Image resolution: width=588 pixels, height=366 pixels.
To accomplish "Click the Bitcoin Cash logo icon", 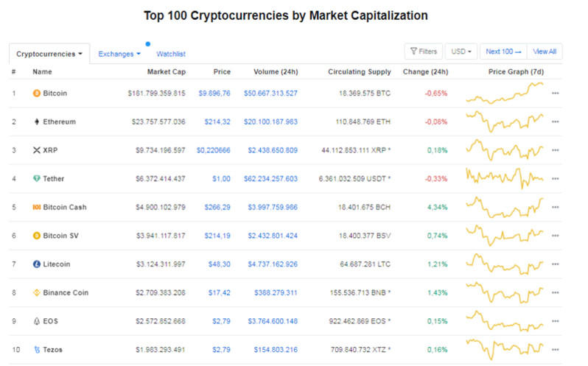I will 37,207.
